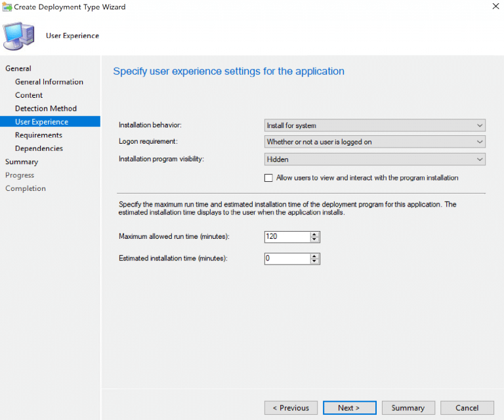Increase estimated installation time value
This screenshot has height=420, width=504.
[x=315, y=256]
